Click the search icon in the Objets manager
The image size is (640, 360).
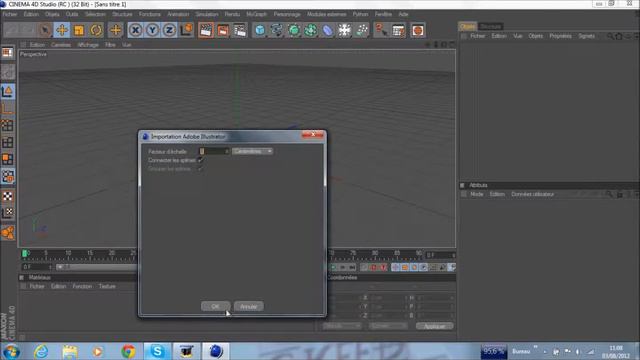point(610,36)
